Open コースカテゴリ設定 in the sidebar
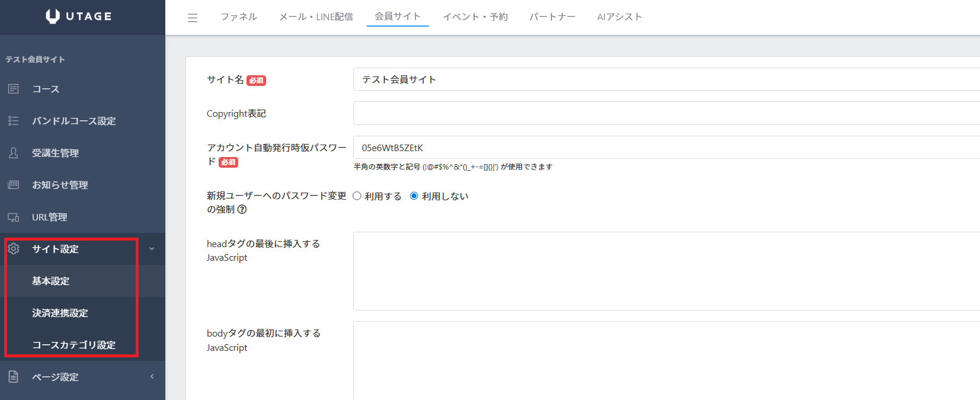Screen dimensions: 980x400 coord(73,345)
